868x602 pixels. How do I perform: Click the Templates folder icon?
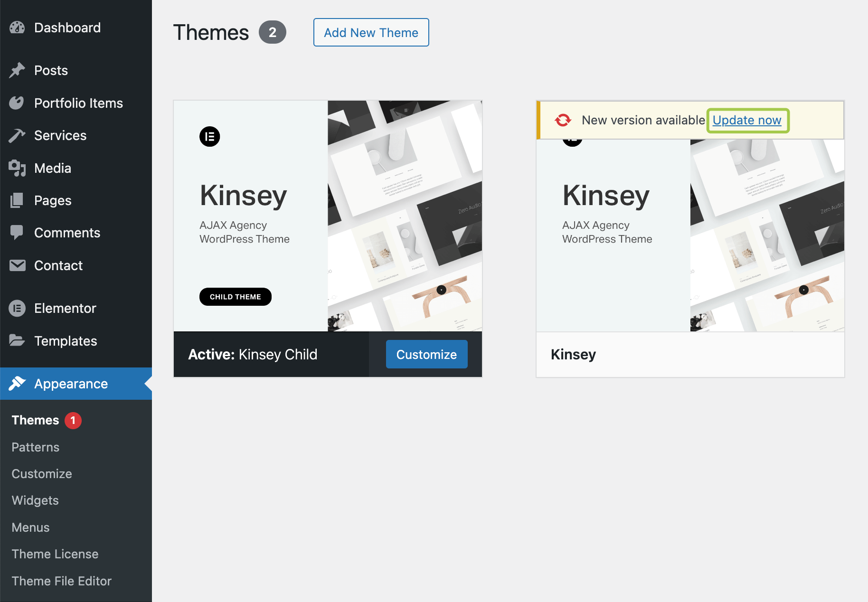click(17, 340)
